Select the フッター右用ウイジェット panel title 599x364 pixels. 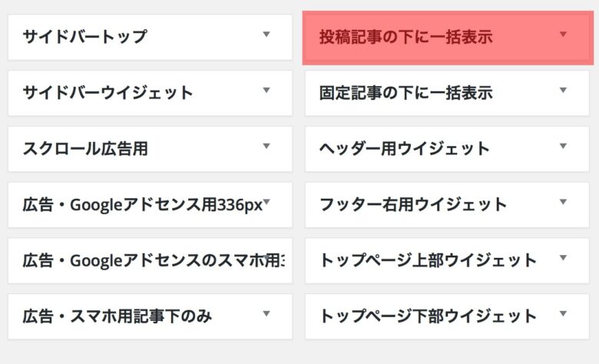413,204
